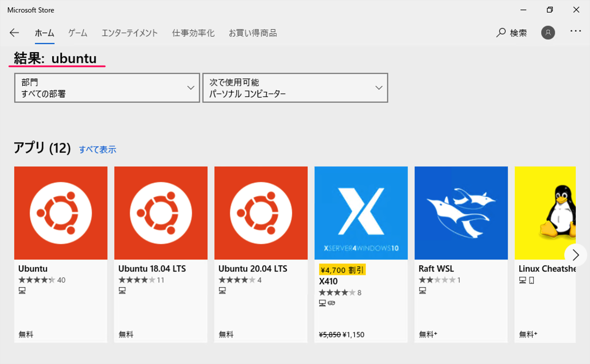Open the ellipsis (…) options menu
The width and height of the screenshot is (590, 364).
click(576, 32)
